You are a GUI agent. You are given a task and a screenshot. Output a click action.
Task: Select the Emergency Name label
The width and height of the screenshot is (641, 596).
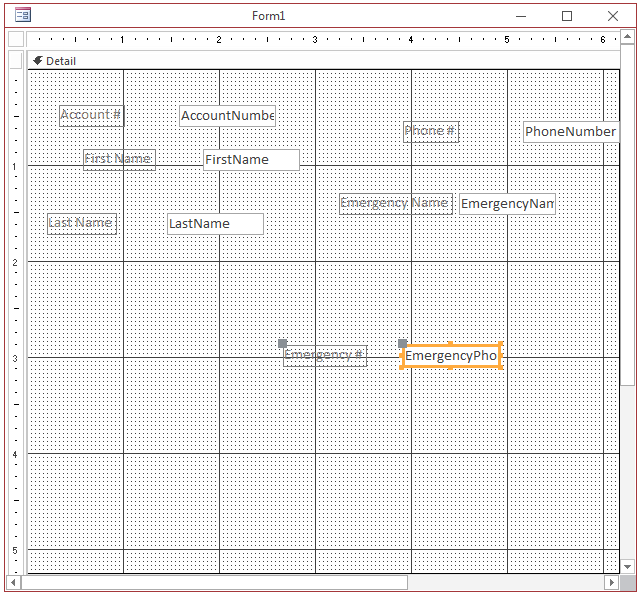pos(396,204)
